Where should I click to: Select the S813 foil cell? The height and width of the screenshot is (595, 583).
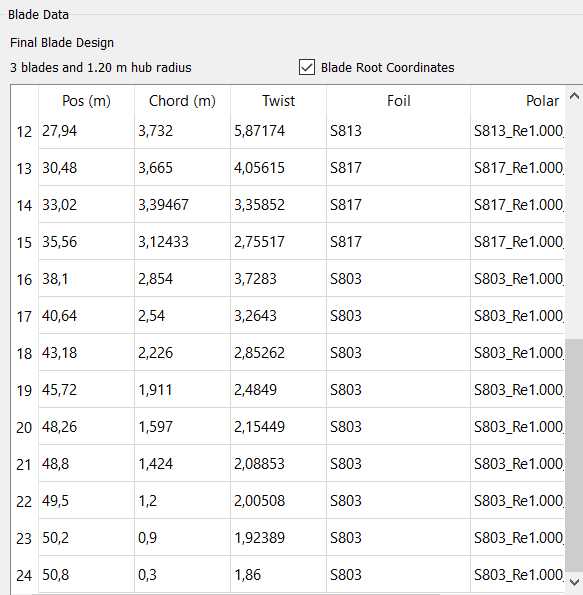[x=398, y=131]
